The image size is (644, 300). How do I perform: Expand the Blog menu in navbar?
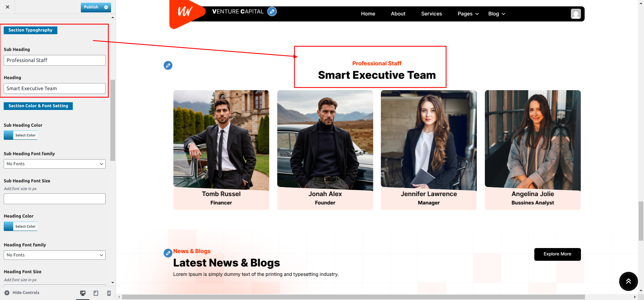pyautogui.click(x=496, y=14)
